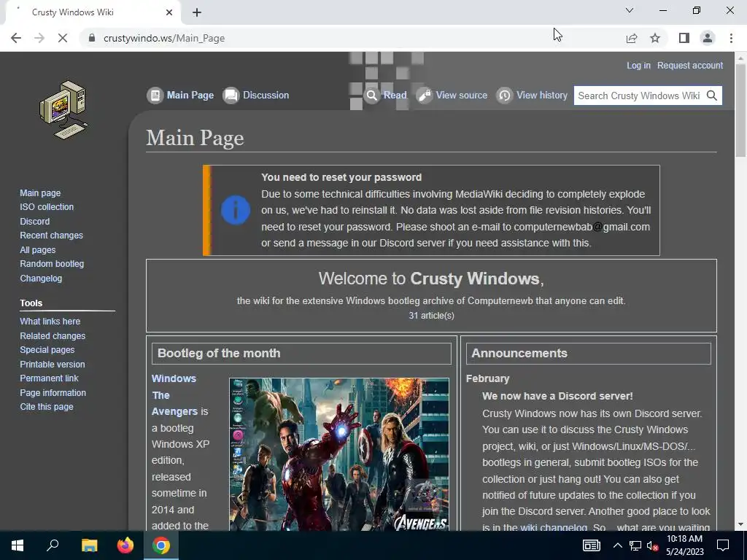The height and width of the screenshot is (560, 747).
Task: Open Related changes tool link
Action: tap(53, 335)
